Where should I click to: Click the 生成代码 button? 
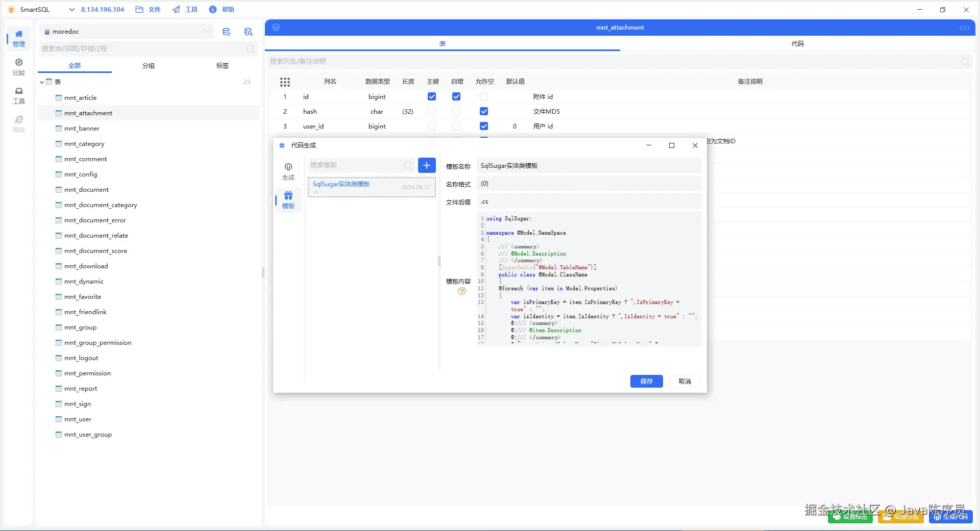[951, 517]
